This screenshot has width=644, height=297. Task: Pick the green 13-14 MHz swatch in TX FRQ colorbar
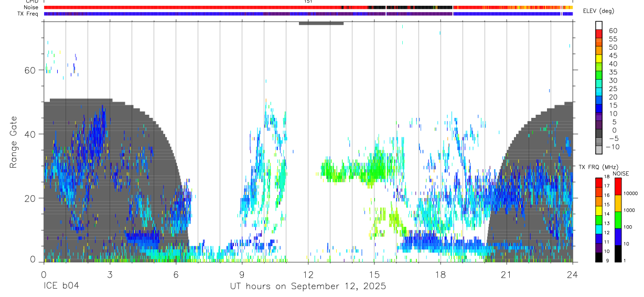599,219
